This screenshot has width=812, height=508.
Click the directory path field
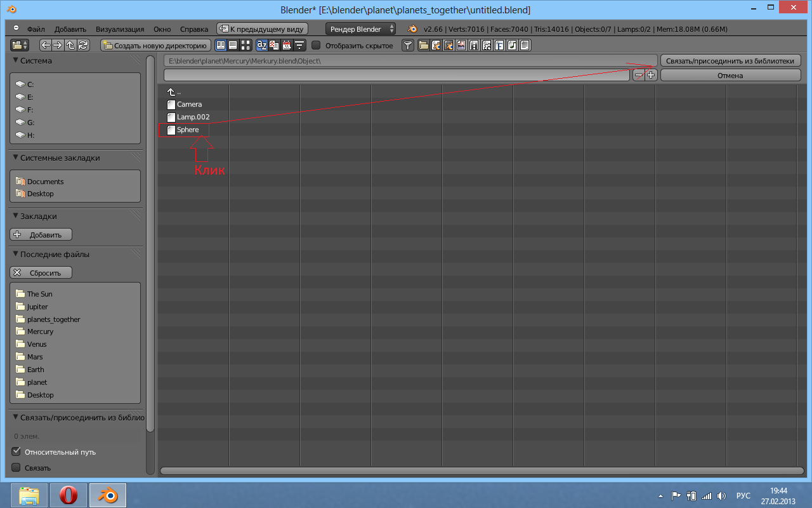[410, 61]
